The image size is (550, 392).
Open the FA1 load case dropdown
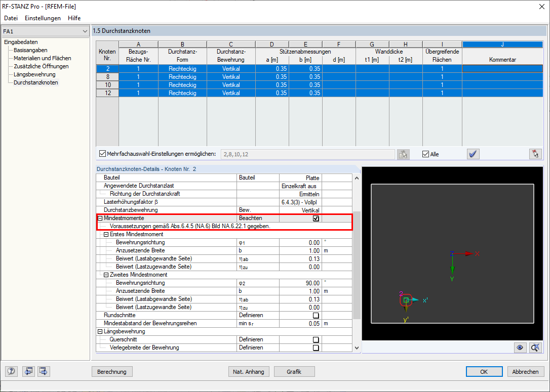tap(86, 31)
